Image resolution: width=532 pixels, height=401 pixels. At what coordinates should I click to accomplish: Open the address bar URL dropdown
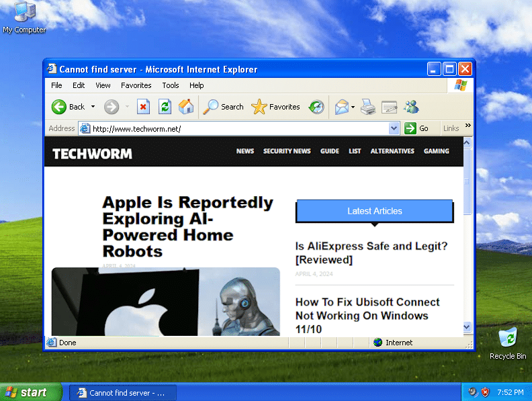(394, 128)
